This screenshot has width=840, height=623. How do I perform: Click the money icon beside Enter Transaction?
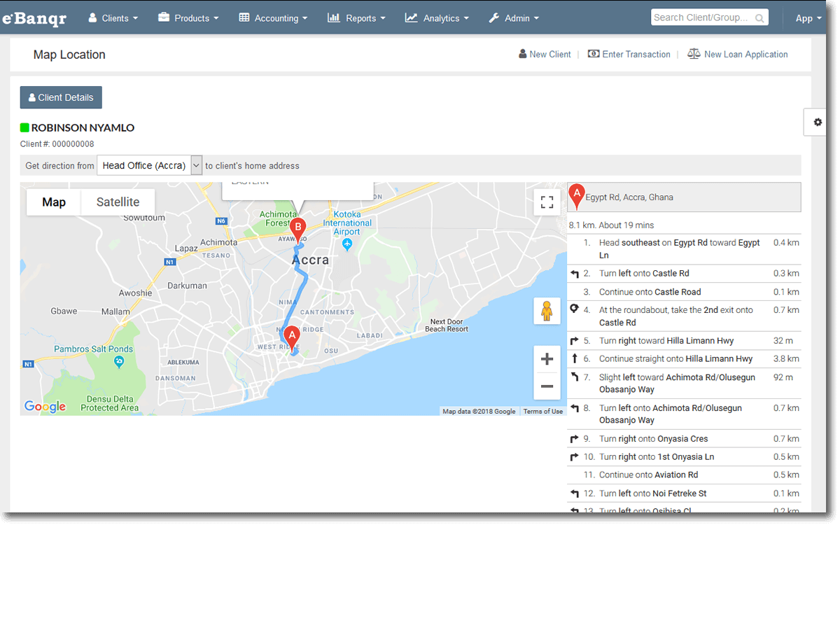coord(594,54)
